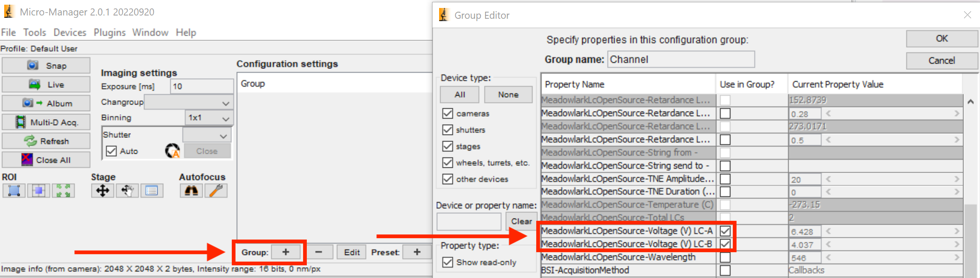Click the Device or property name field
Image resolution: width=980 pixels, height=278 pixels.
[x=469, y=221]
